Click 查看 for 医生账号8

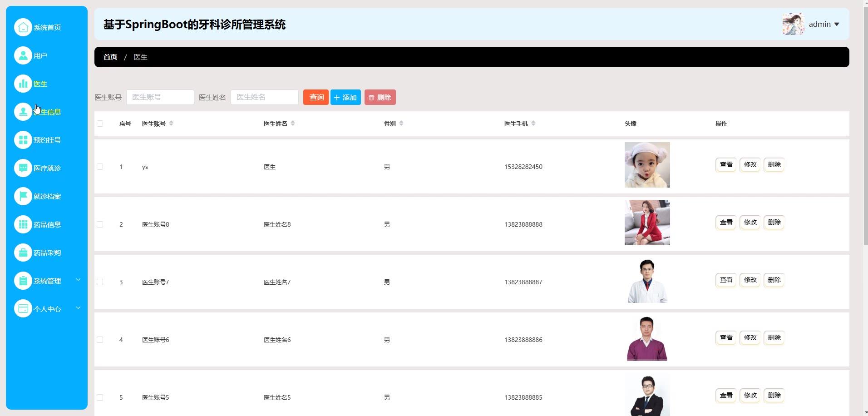pyautogui.click(x=726, y=222)
